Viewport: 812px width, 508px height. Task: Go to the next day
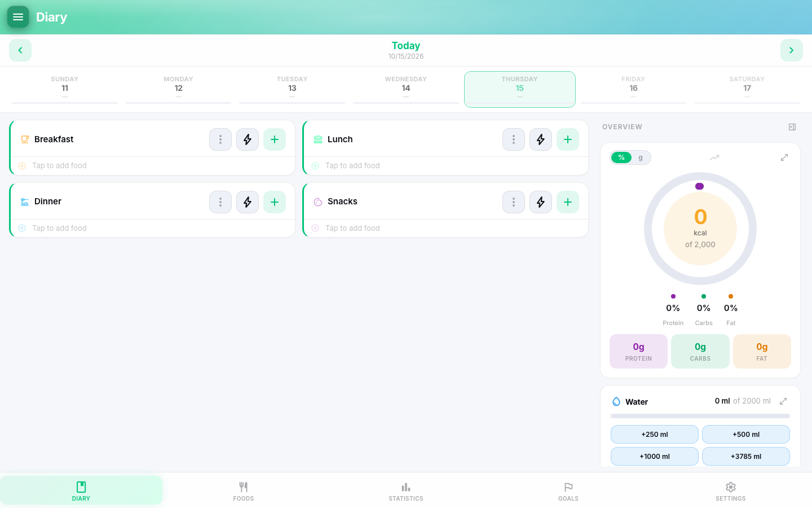coord(792,50)
